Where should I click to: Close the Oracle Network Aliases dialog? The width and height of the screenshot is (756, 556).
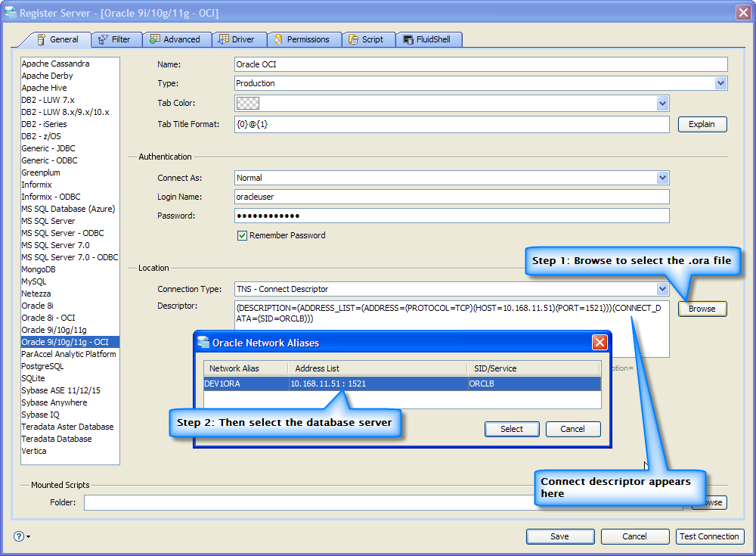(x=600, y=342)
